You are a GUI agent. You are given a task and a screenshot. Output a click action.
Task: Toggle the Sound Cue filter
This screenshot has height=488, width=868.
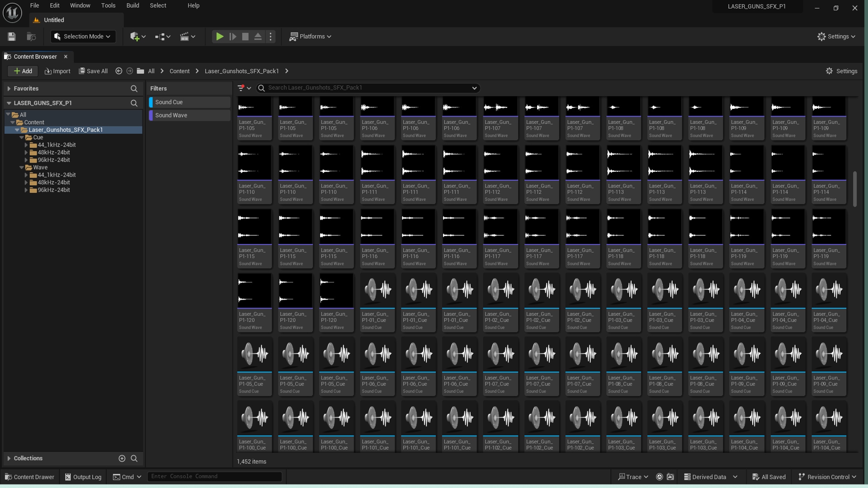(x=190, y=102)
